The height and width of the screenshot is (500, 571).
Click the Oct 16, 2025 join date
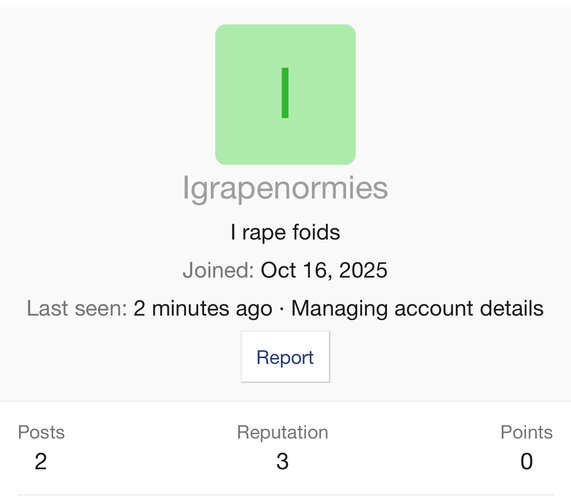coord(324,270)
